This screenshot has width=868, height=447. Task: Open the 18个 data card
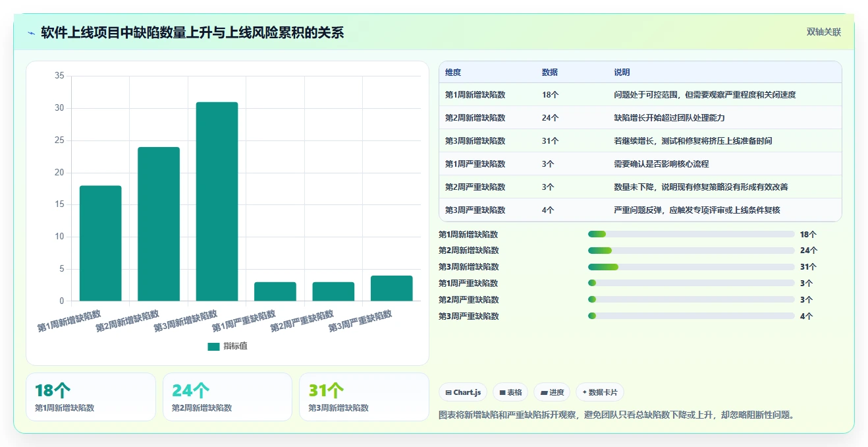pos(91,397)
